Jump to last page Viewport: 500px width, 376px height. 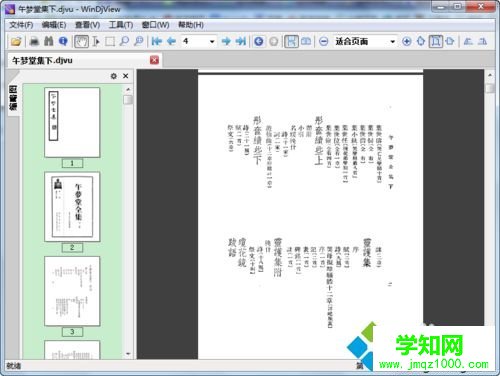click(x=241, y=41)
